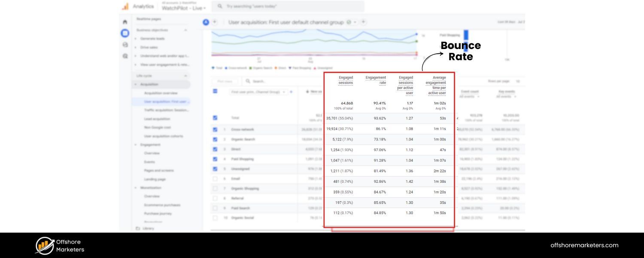The image size is (644, 258).
Task: Click the magnifying glass icon above the table
Action: 248,81
